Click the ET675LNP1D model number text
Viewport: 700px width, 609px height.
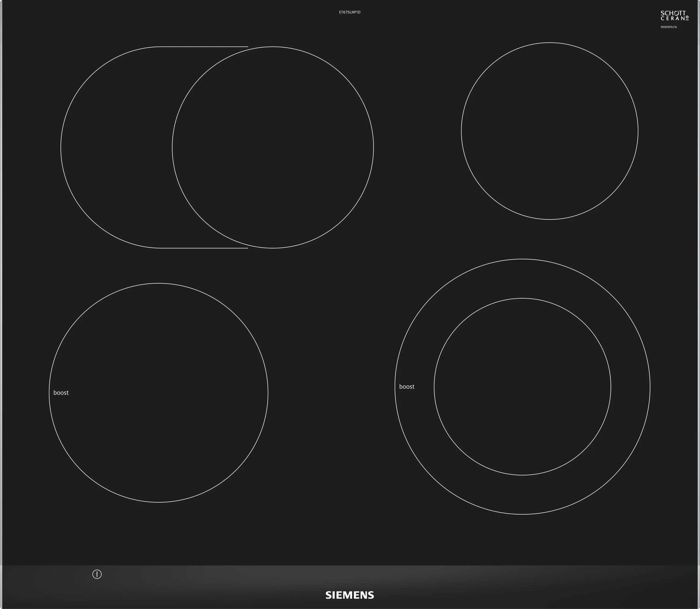pos(350,12)
